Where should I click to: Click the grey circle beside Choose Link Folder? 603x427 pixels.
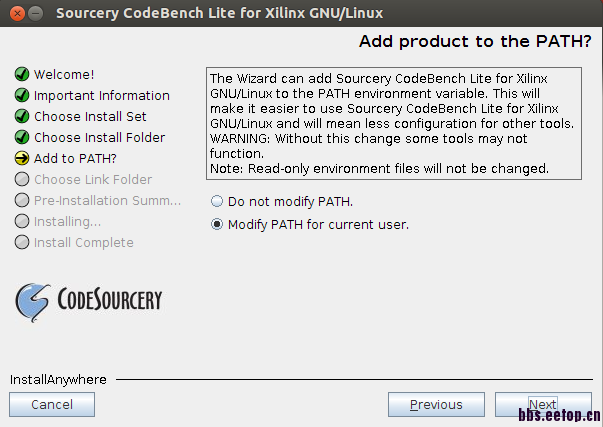(x=21, y=180)
